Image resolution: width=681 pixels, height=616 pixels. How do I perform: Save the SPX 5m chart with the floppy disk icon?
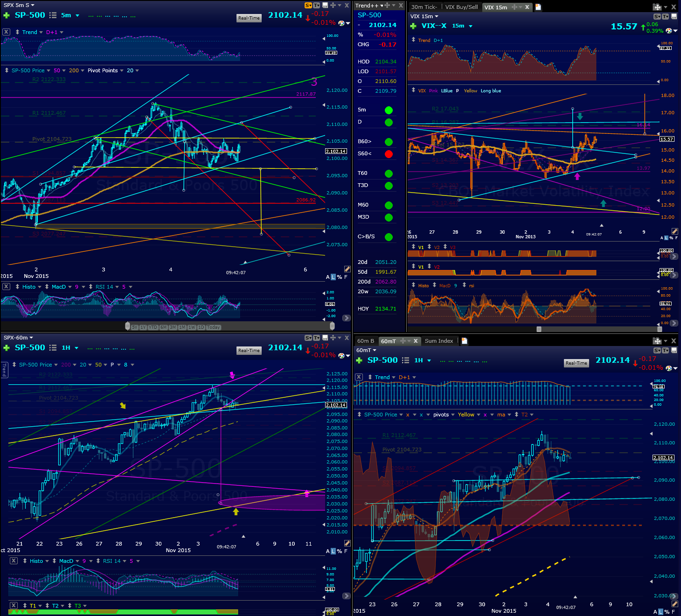point(325,6)
